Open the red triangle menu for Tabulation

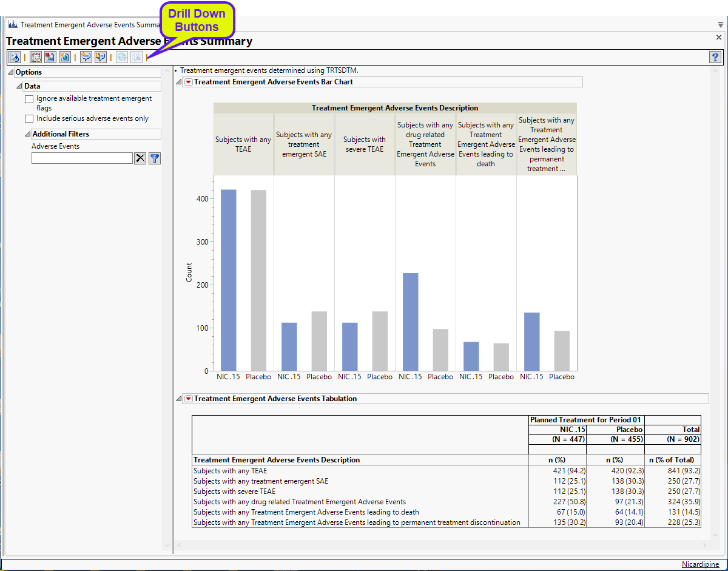[188, 399]
